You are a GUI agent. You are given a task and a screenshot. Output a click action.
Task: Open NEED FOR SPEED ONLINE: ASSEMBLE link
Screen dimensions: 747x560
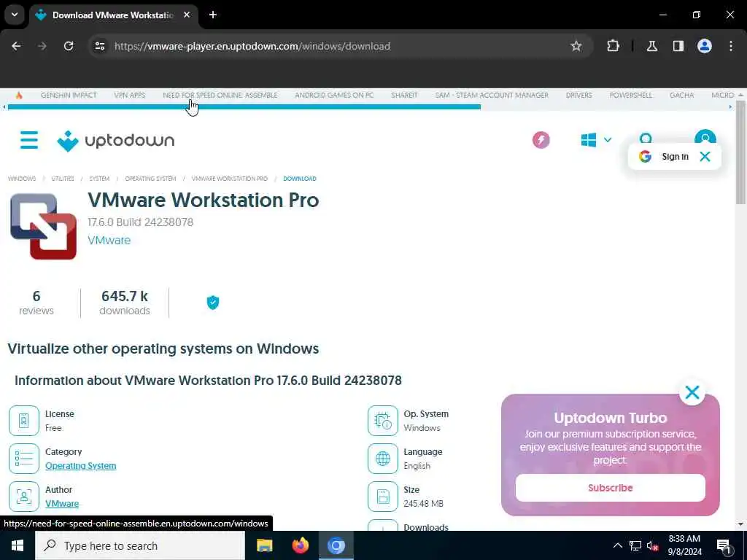point(220,96)
